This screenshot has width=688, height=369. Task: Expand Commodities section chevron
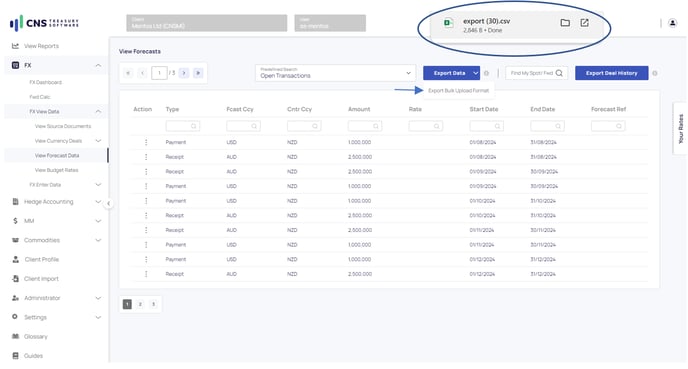click(x=98, y=240)
